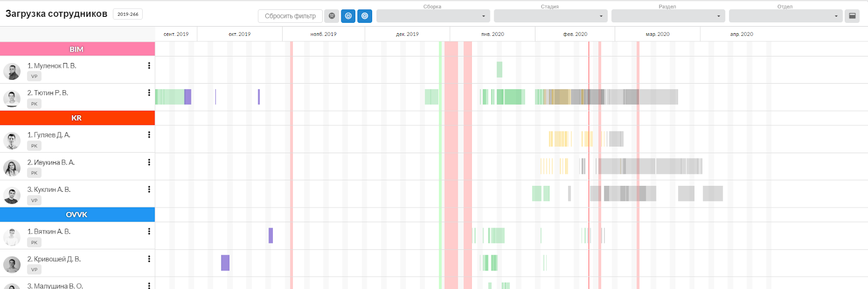This screenshot has width=868, height=289.
Task: Open the three-dot menu for Вяткин А. В.
Action: (x=149, y=231)
